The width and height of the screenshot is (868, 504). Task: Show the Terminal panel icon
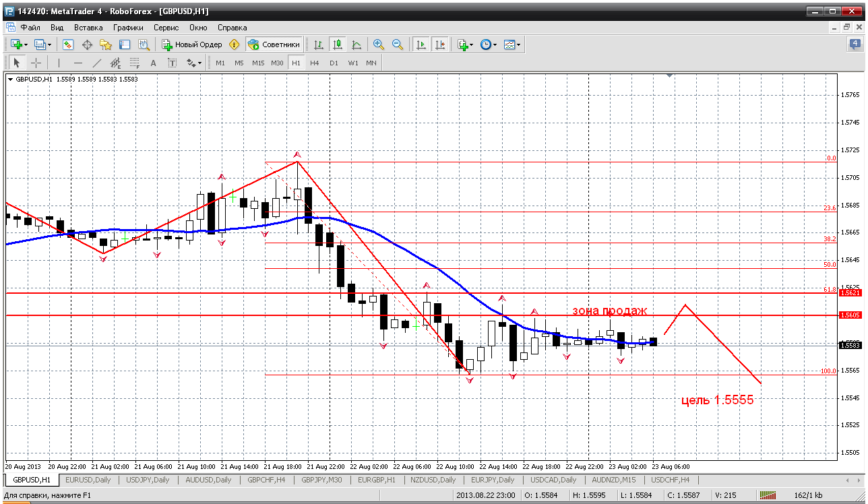pyautogui.click(x=125, y=44)
